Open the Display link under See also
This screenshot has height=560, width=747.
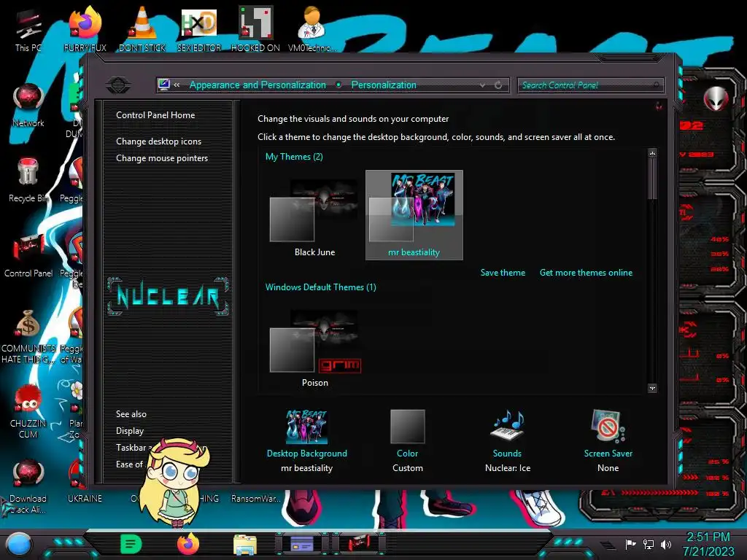[130, 430]
